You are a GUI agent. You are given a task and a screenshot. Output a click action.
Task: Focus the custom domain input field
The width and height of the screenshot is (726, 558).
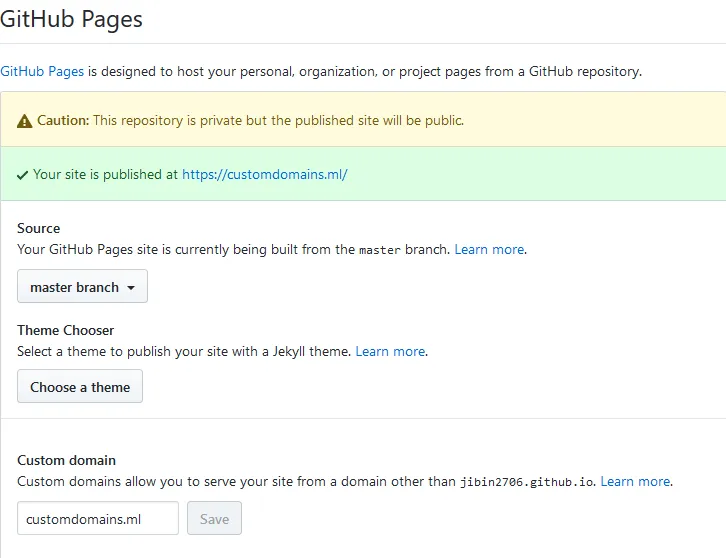(x=98, y=518)
